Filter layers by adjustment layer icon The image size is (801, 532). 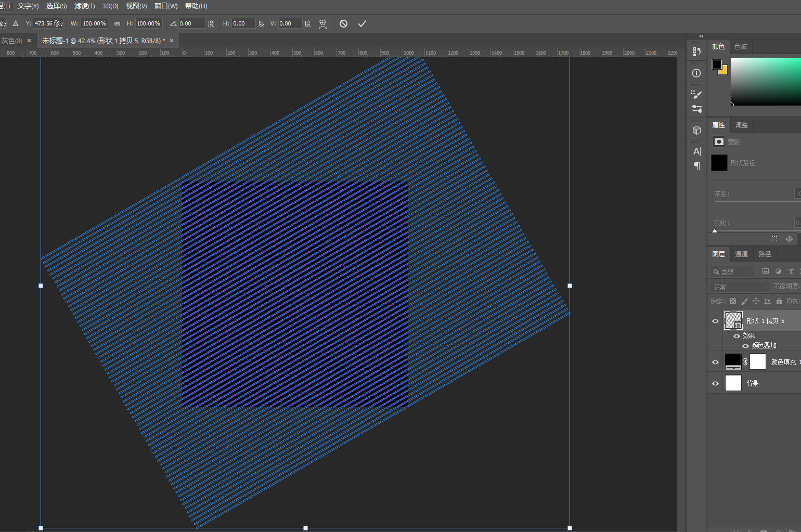point(778,271)
